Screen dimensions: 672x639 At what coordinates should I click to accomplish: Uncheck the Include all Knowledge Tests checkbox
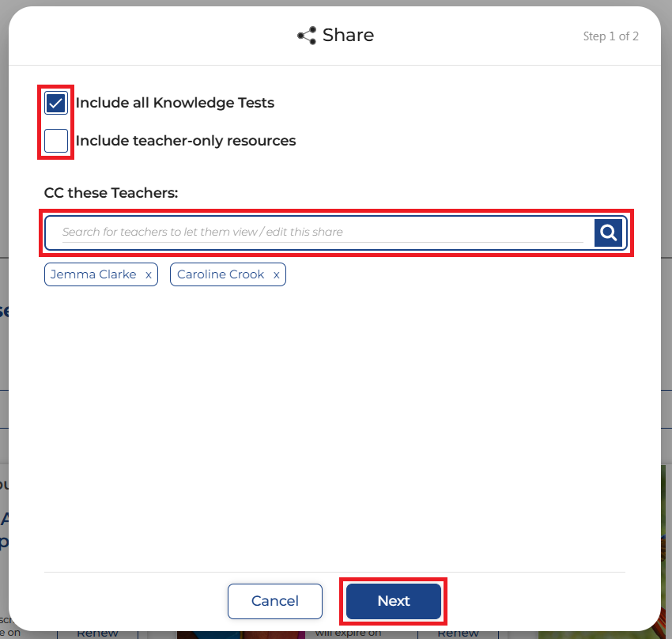tap(56, 103)
